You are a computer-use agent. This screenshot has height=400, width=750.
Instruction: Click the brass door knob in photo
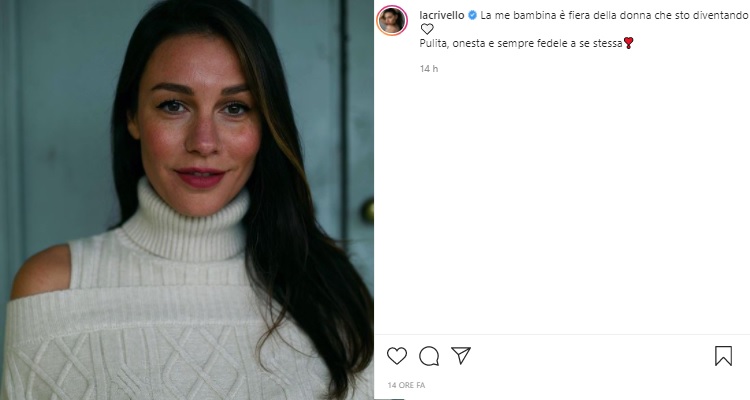[x=369, y=211]
